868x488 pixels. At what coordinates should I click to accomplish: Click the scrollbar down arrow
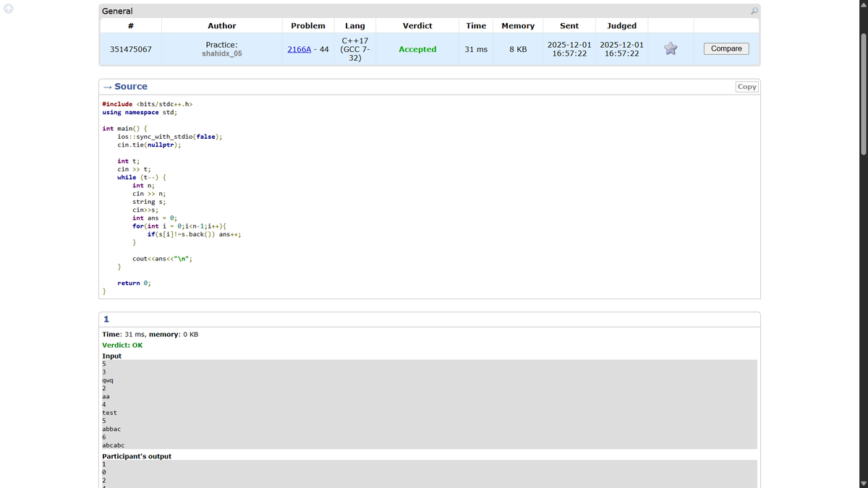pos(862,483)
